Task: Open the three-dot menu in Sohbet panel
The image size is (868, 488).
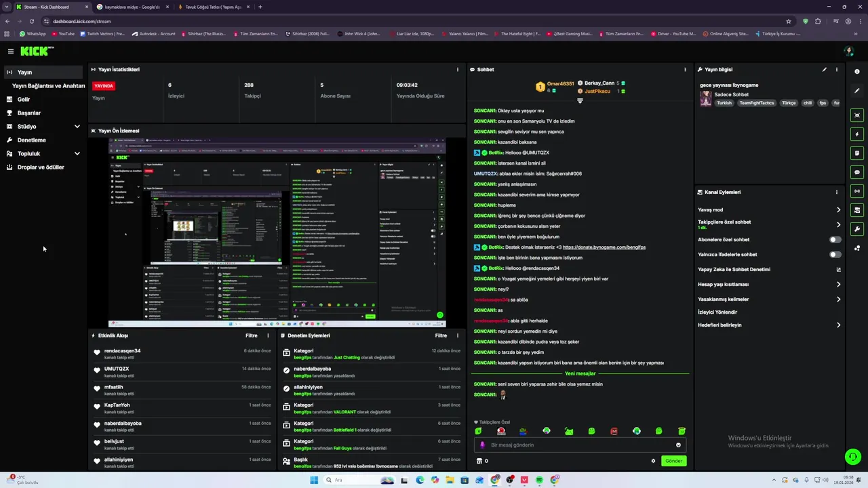Action: (685, 69)
